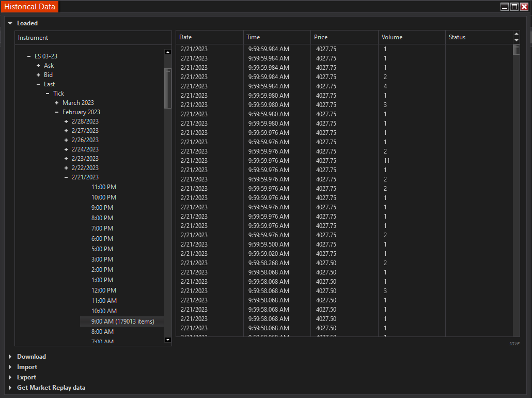Click the Historical Data title tab
This screenshot has width=532, height=398.
(x=29, y=7)
